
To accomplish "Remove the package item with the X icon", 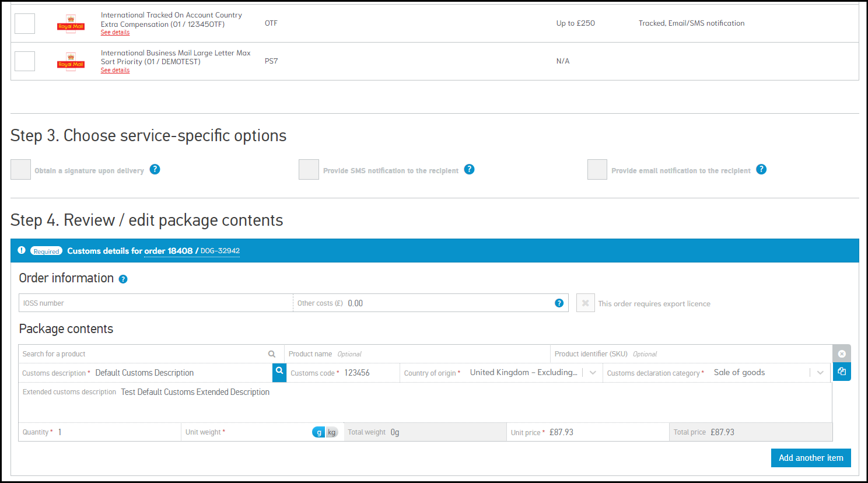I will pyautogui.click(x=841, y=354).
